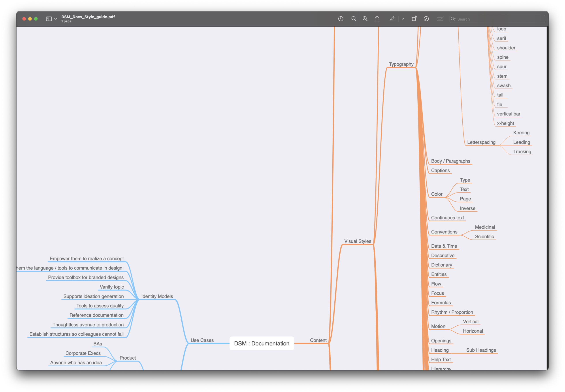565x392 pixels.
Task: Select the Typography node
Action: pos(401,64)
